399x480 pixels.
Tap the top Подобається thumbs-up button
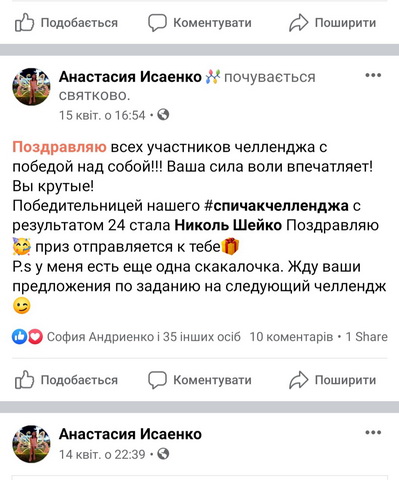[x=66, y=23]
